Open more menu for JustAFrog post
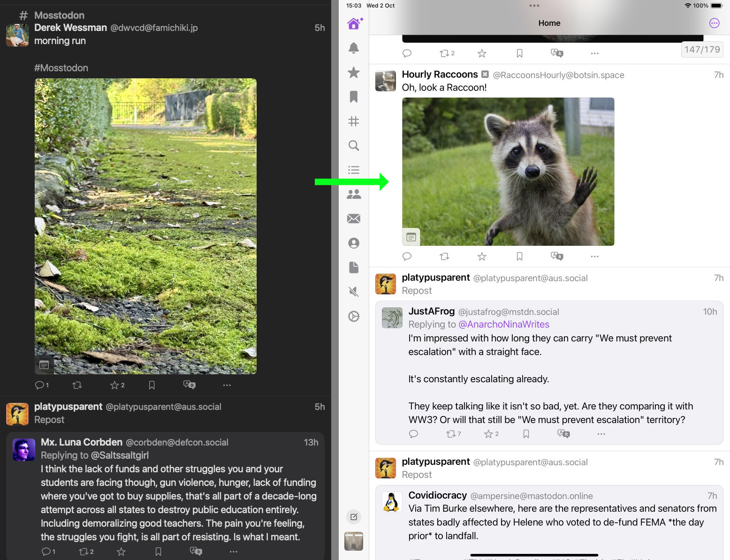The image size is (730, 560). tap(601, 434)
